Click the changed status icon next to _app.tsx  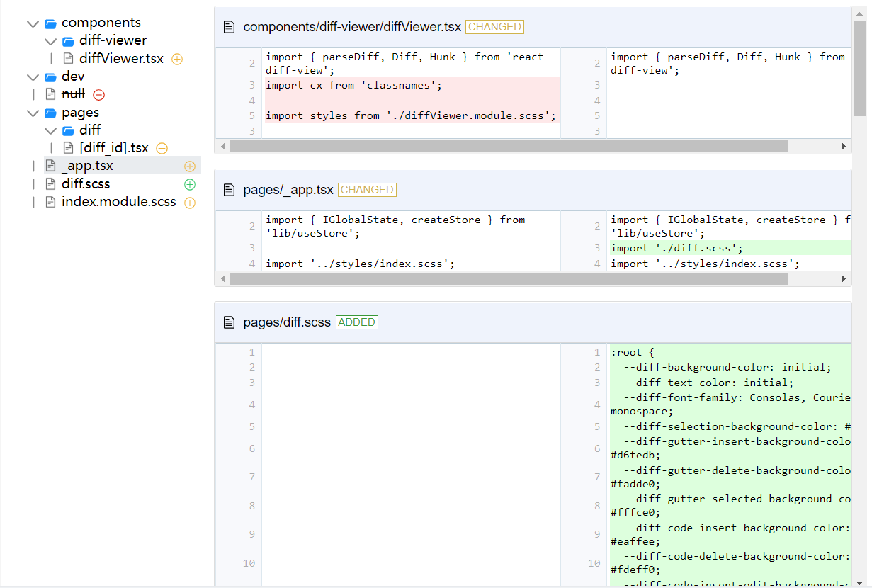pos(190,166)
